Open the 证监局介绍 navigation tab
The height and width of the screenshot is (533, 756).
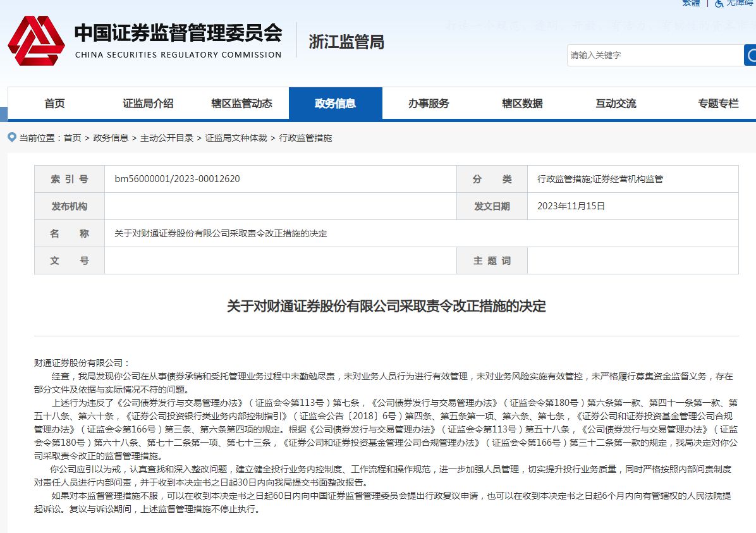tap(148, 103)
